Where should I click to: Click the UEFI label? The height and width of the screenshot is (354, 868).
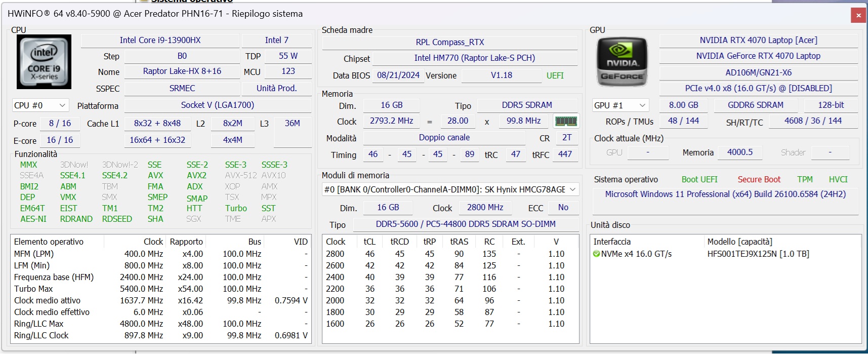(x=555, y=75)
